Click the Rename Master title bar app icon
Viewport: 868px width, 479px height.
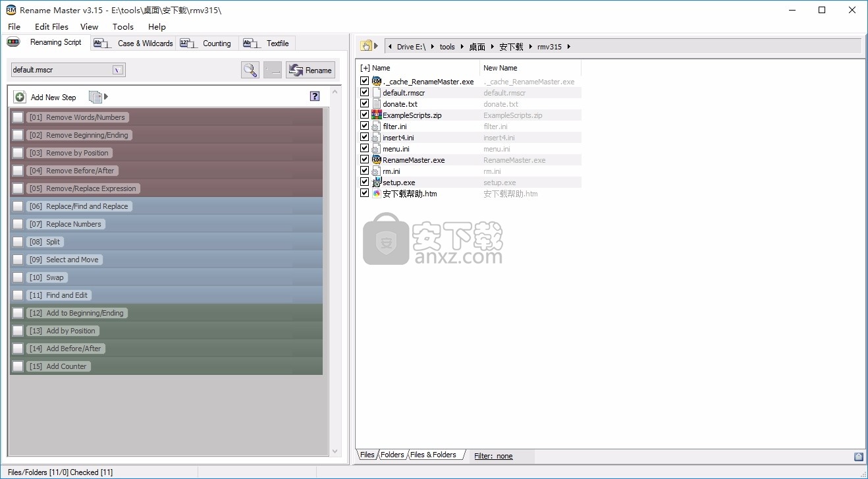point(11,10)
